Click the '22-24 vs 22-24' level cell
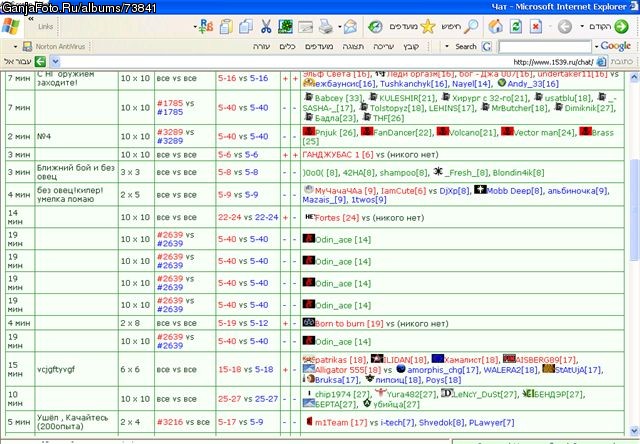This screenshot has height=444, width=640. click(248, 217)
